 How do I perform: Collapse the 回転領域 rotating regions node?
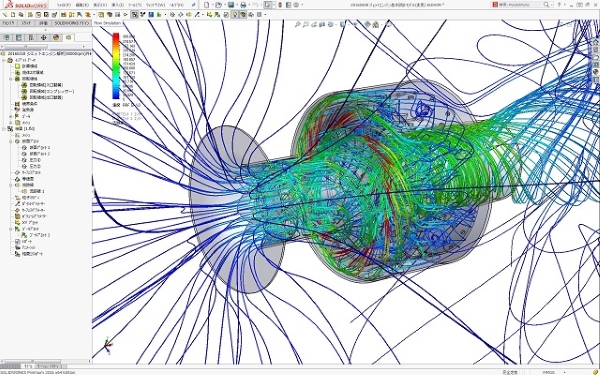point(11,78)
